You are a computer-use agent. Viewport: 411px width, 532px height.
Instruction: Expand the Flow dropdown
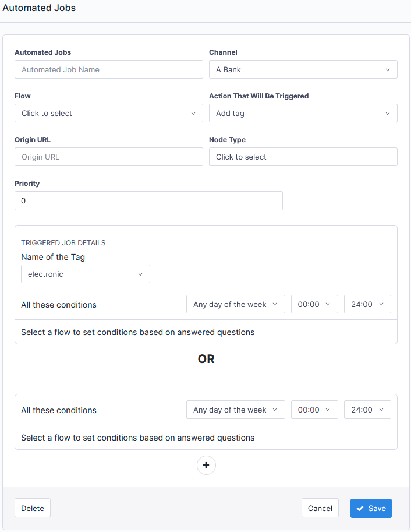pos(108,113)
